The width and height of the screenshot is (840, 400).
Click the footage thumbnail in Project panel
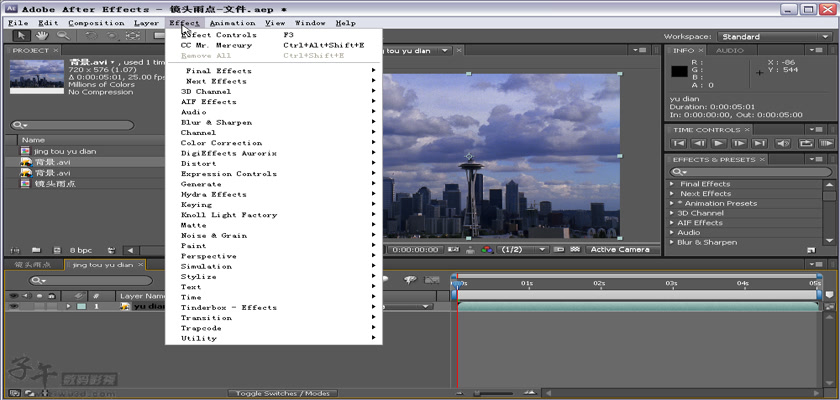point(36,77)
